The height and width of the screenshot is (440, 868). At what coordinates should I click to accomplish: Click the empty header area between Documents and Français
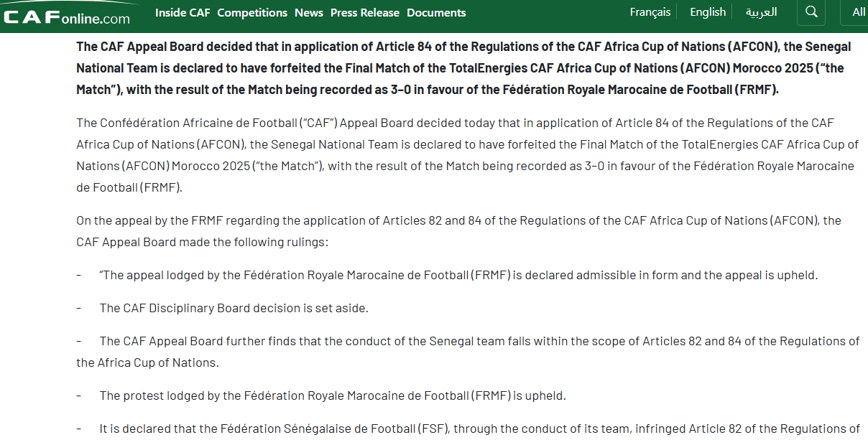(x=546, y=13)
